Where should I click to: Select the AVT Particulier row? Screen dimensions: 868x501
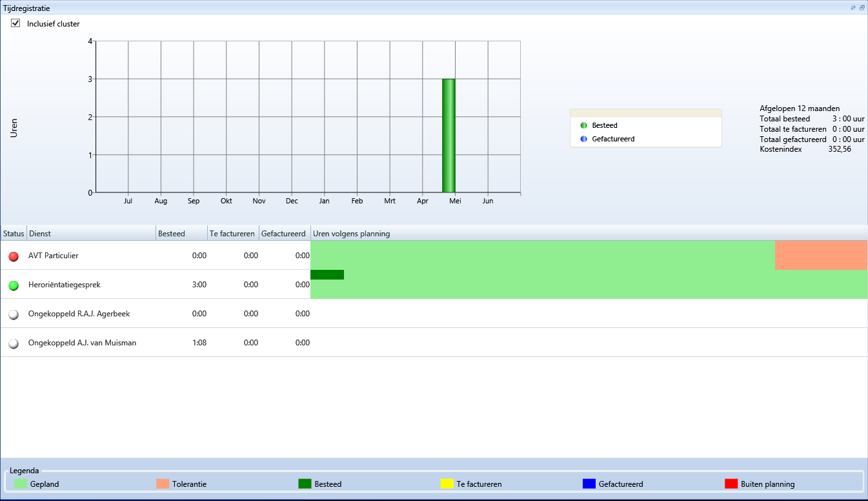click(434, 256)
